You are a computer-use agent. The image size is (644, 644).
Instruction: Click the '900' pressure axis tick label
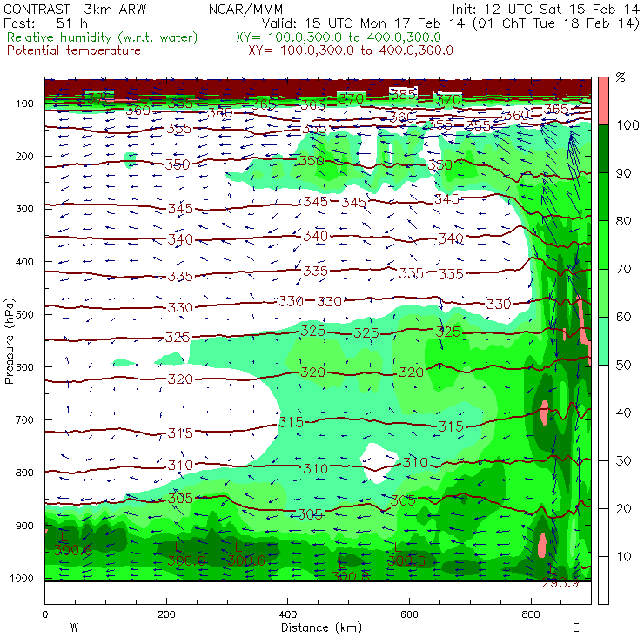(x=24, y=526)
